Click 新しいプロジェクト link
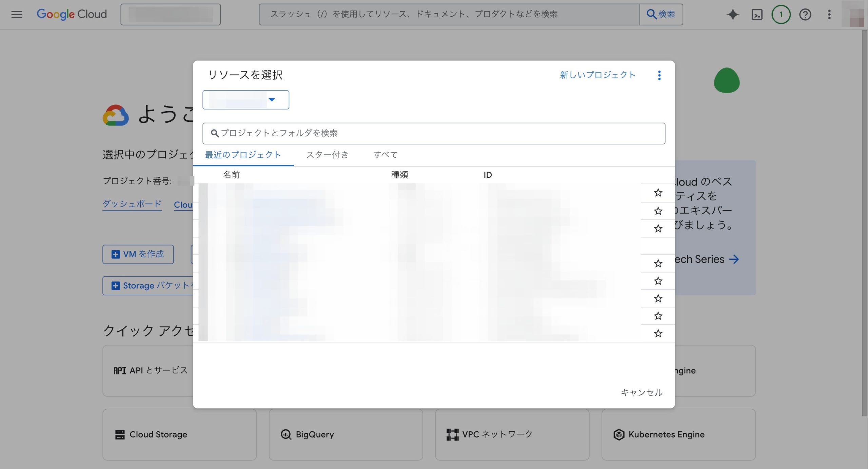Viewport: 868px width, 469px height. click(597, 75)
